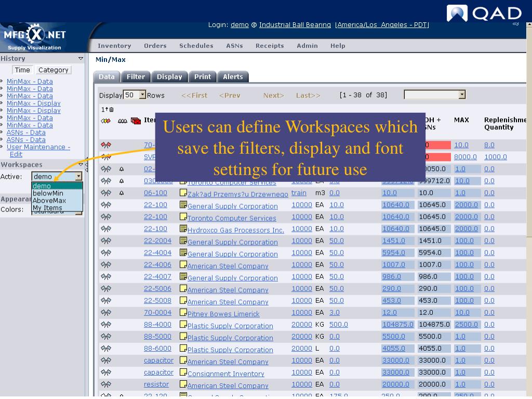Open the Display rows count dropdown
532x399 pixels.
tap(135, 95)
